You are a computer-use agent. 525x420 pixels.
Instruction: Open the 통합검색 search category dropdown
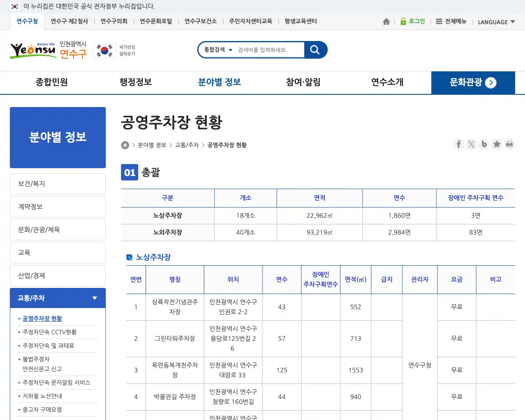(x=218, y=50)
